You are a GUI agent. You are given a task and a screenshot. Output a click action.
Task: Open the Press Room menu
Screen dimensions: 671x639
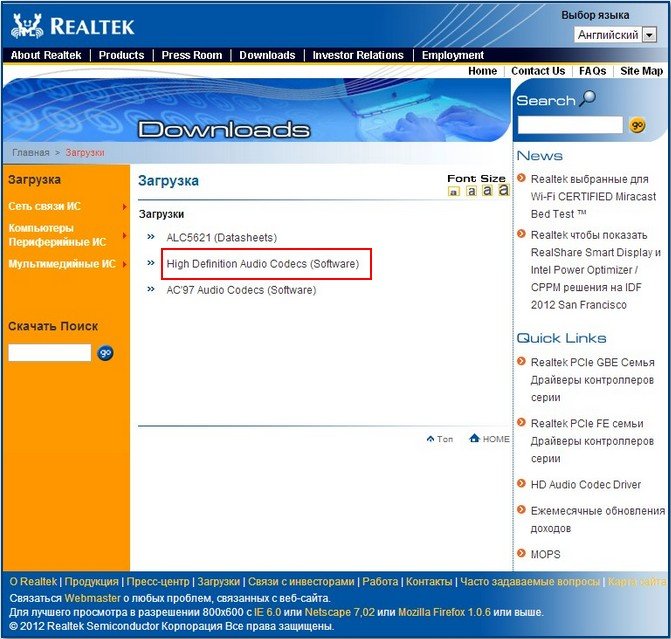click(x=192, y=55)
